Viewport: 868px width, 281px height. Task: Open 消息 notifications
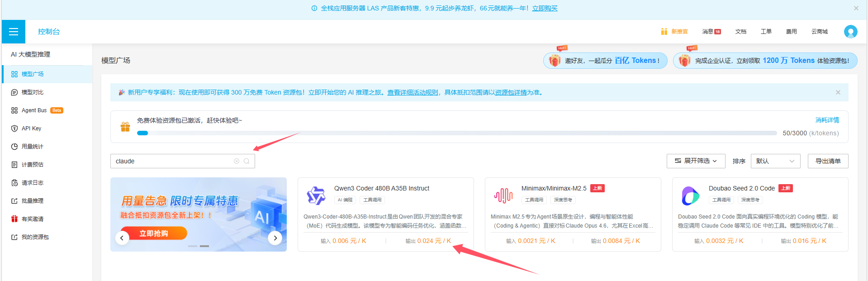(x=711, y=32)
